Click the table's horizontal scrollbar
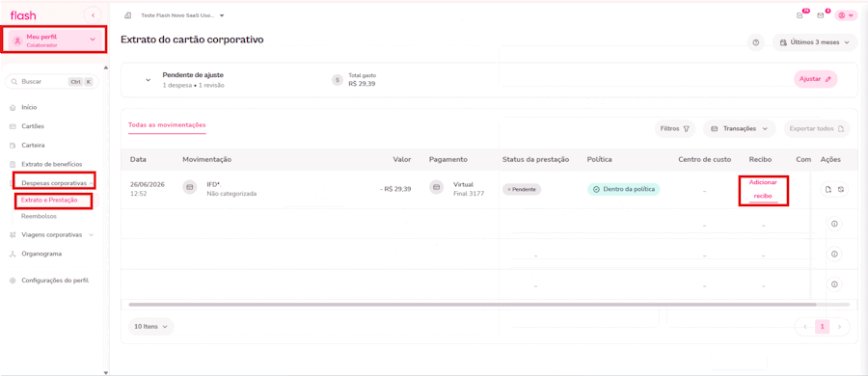The width and height of the screenshot is (868, 376). coord(473,304)
